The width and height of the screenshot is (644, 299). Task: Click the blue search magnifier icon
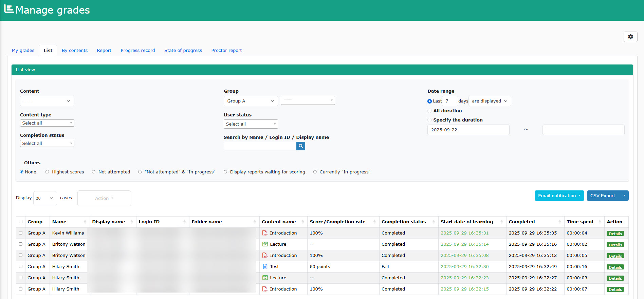pyautogui.click(x=300, y=146)
